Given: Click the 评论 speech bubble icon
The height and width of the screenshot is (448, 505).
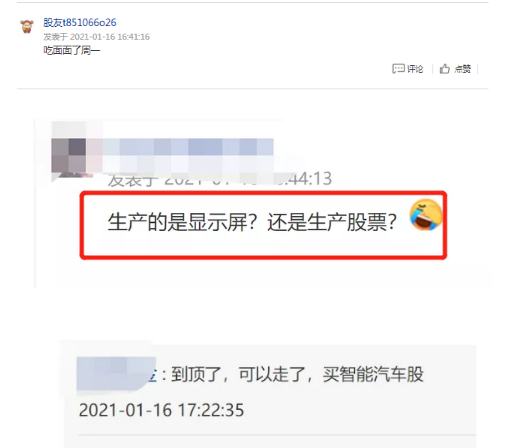Looking at the screenshot, I should point(398,69).
